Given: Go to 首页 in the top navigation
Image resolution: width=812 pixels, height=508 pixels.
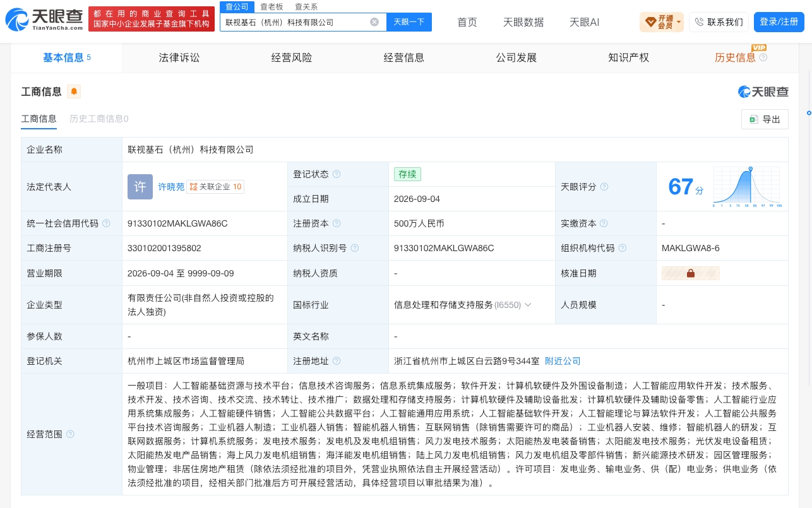Looking at the screenshot, I should coord(467,22).
